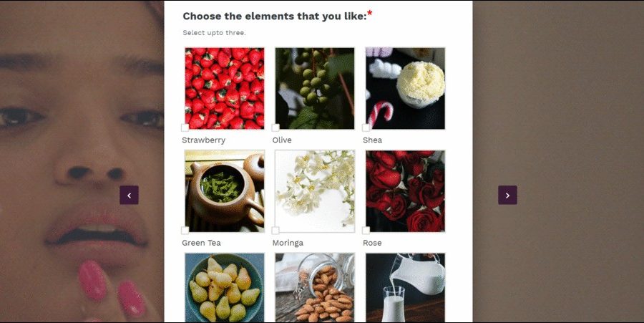The image size is (644, 323).
Task: Select the green tea teapot image
Action: [x=224, y=191]
